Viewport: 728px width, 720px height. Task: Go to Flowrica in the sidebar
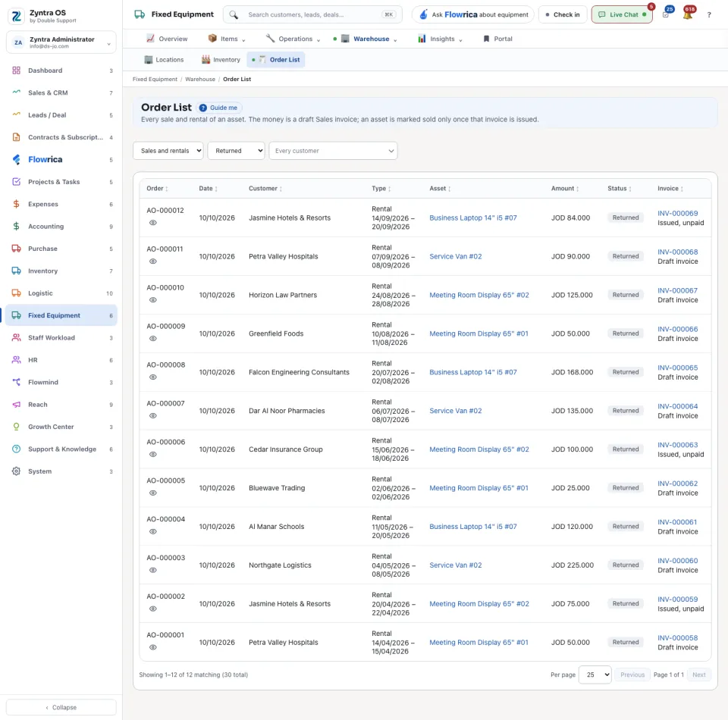(61, 160)
